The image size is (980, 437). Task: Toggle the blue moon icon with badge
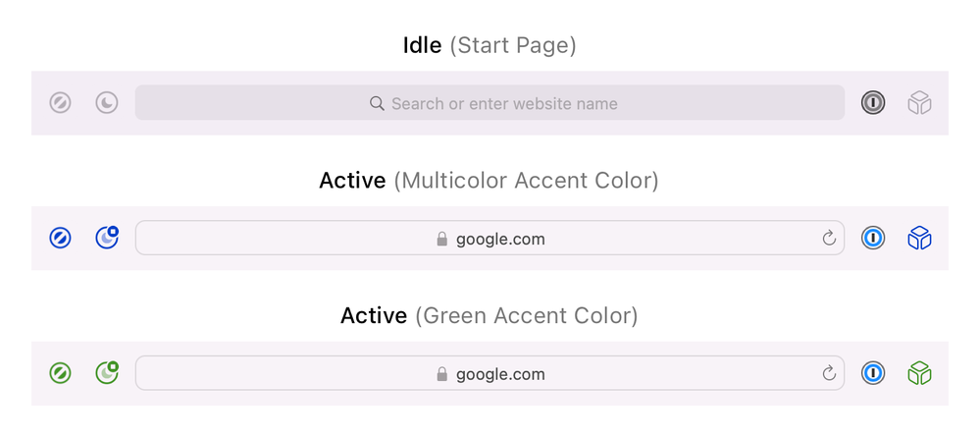coord(107,238)
